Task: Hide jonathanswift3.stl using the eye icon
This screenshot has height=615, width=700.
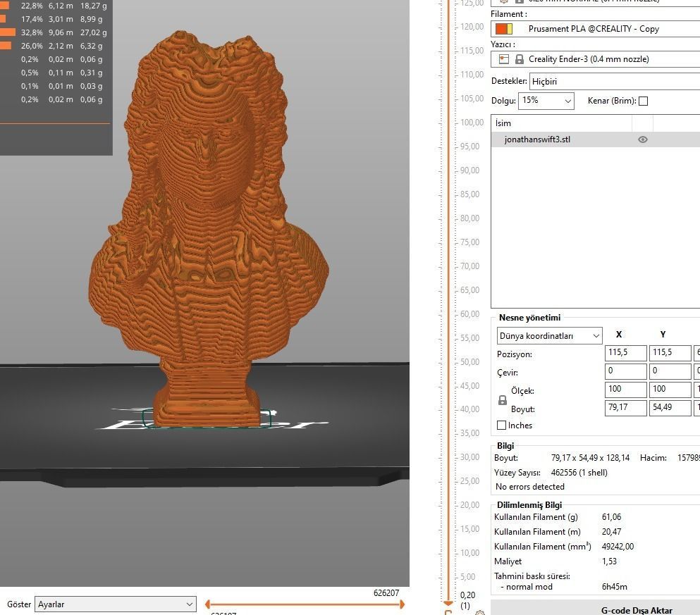Action: tap(642, 139)
